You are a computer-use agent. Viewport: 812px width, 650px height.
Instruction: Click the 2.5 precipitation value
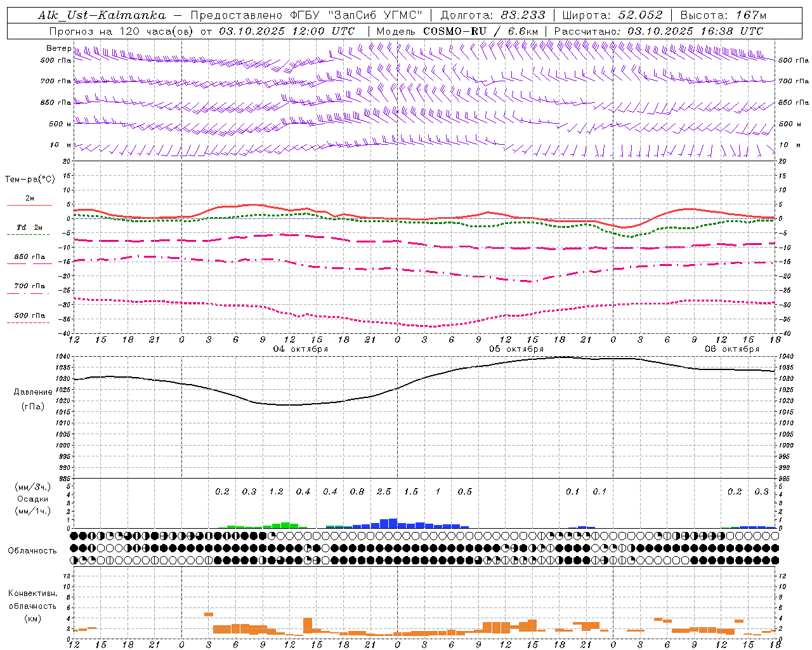tap(384, 492)
